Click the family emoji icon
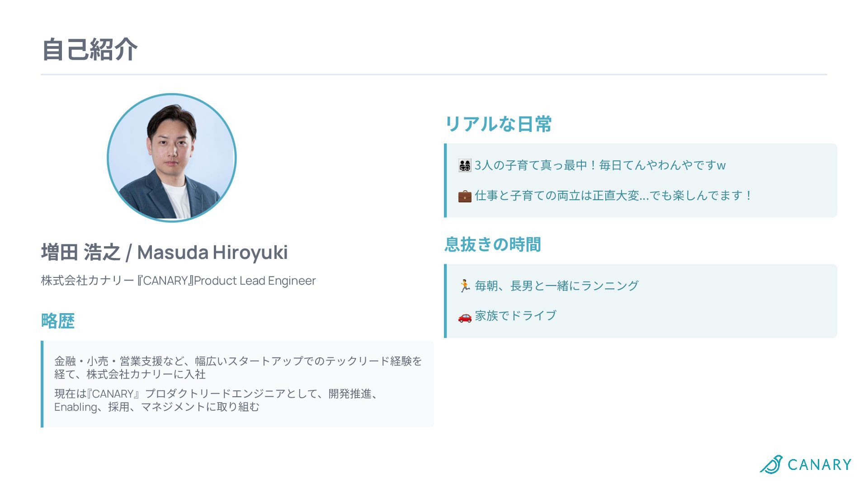This screenshot has height=488, width=868. [464, 165]
